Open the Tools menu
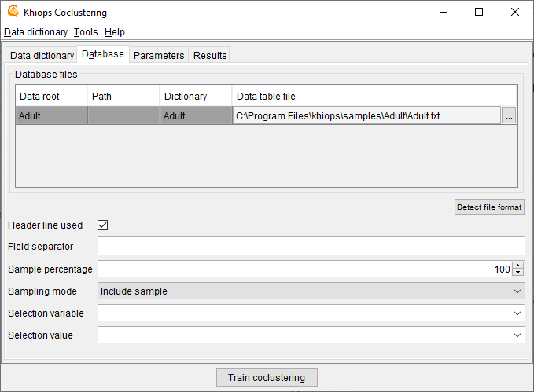Screen dimensions: 534x392 pyautogui.click(x=86, y=32)
